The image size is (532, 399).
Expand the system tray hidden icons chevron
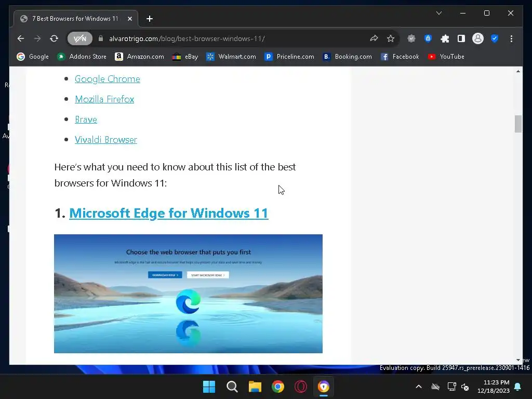[x=419, y=387]
